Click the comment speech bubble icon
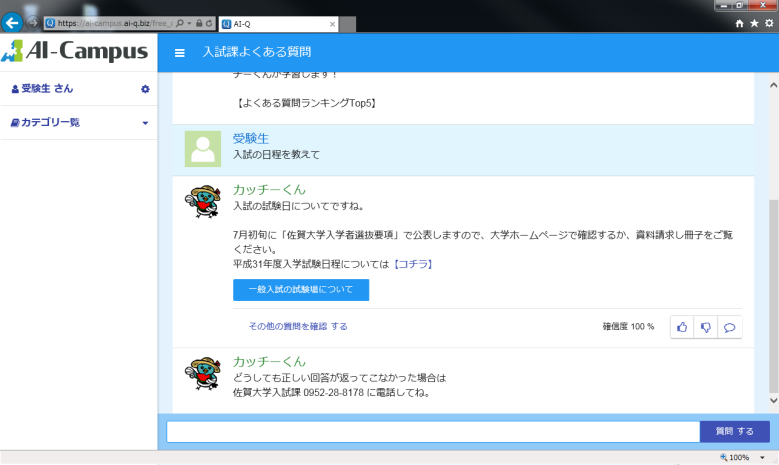 pyautogui.click(x=729, y=327)
